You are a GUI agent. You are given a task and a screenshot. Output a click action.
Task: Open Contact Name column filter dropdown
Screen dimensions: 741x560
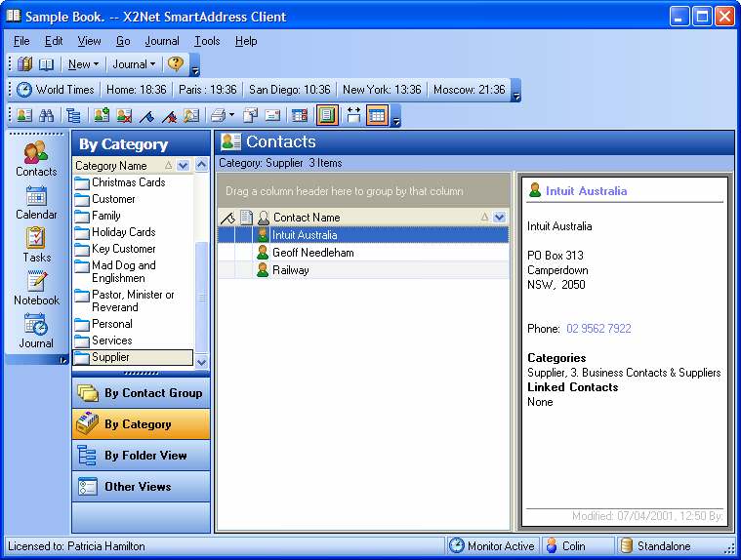pos(499,218)
